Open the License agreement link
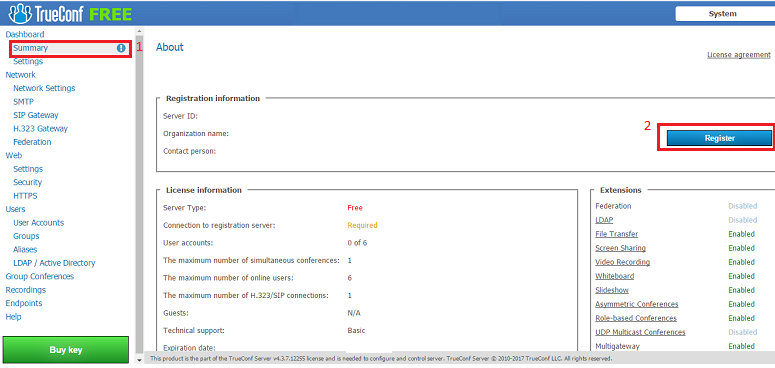Viewport: 775px width, 368px height. [739, 55]
